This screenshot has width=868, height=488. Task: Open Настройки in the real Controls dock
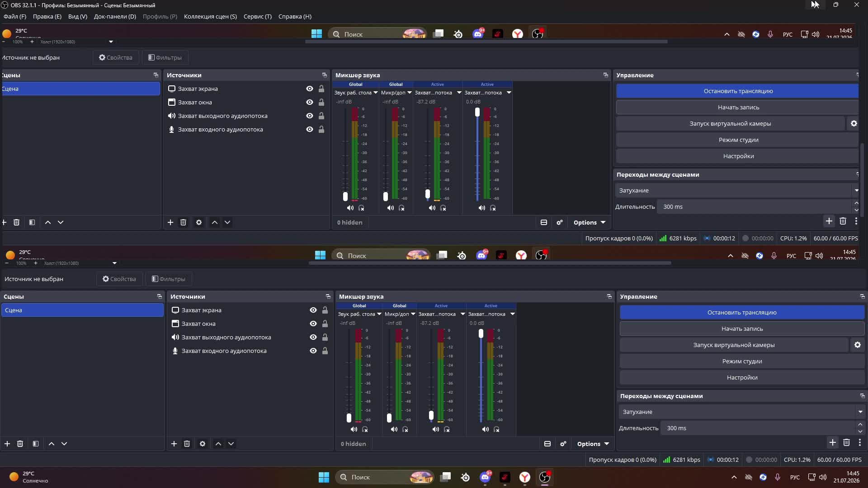[x=742, y=377]
